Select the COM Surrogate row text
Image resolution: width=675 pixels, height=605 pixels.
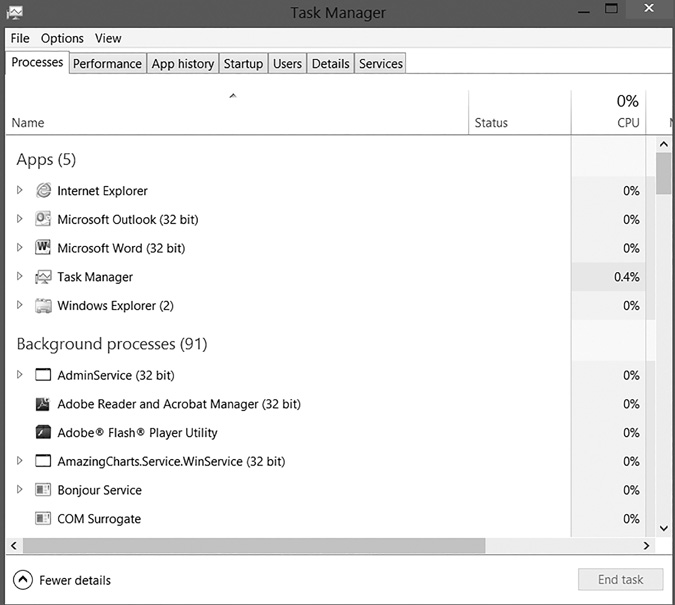coord(99,519)
